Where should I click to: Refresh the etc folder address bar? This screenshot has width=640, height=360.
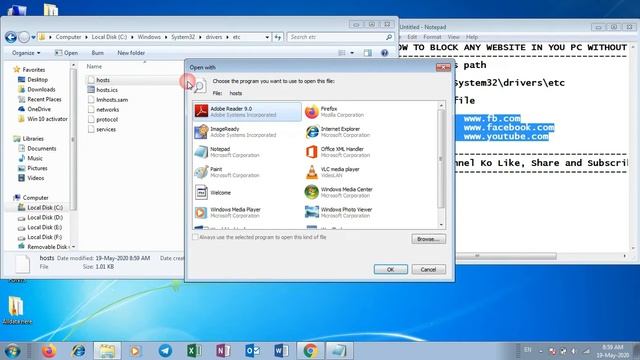point(278,37)
